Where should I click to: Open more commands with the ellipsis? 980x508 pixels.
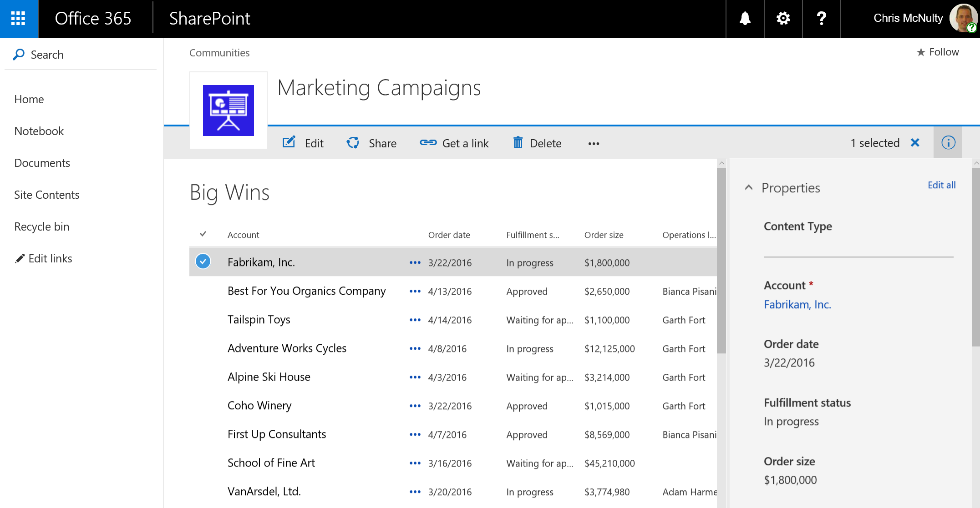593,143
